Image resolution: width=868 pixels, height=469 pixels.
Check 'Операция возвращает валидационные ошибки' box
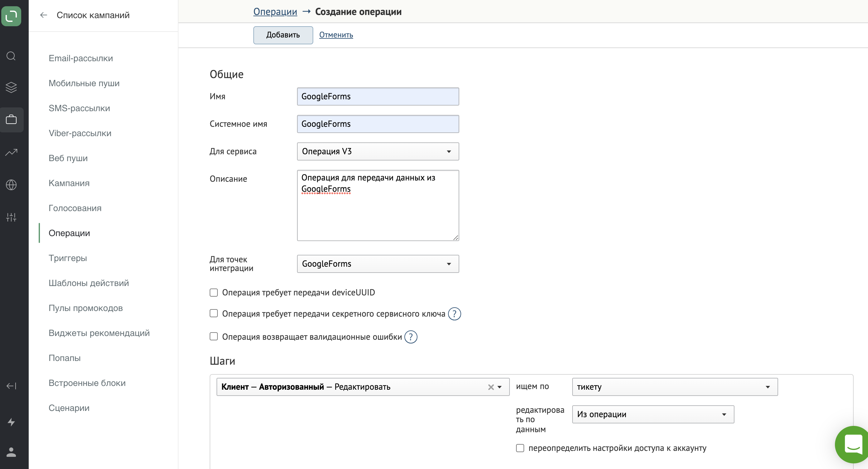click(x=214, y=336)
